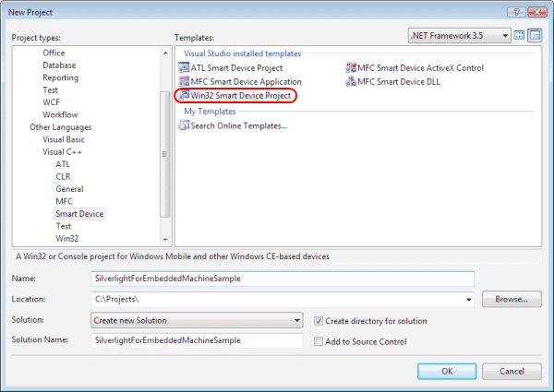Click the dialog help question-mark button
This screenshot has width=554, height=392.
coord(516,12)
